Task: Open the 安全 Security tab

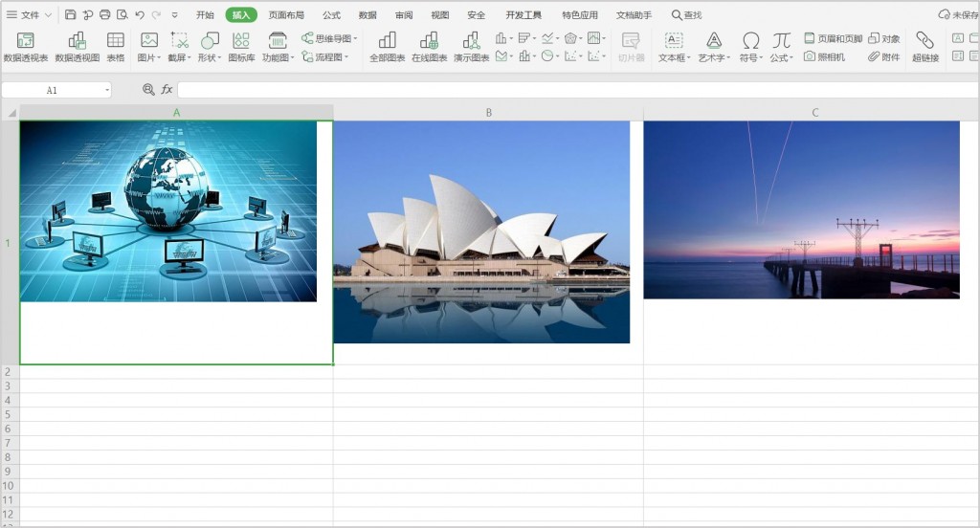Action: pyautogui.click(x=477, y=14)
